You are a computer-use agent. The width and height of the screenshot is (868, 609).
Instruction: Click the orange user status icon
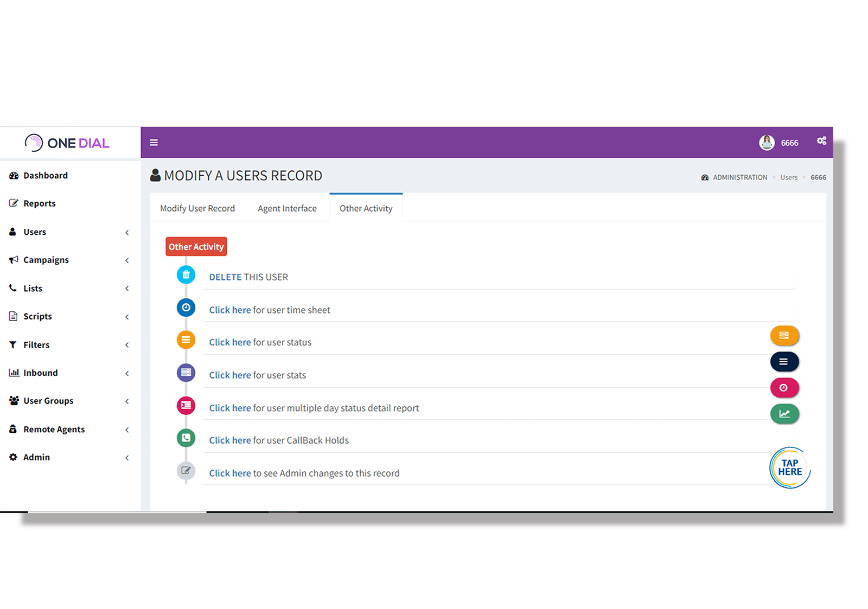(x=186, y=340)
